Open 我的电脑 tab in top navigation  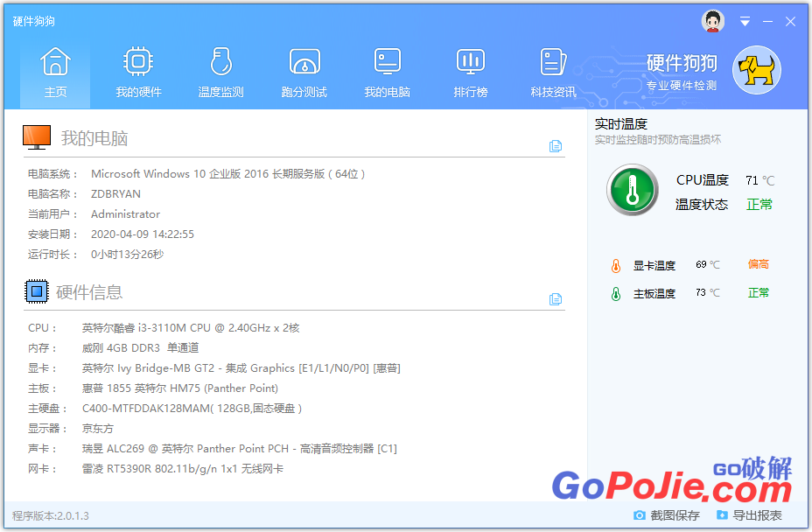[x=388, y=73]
